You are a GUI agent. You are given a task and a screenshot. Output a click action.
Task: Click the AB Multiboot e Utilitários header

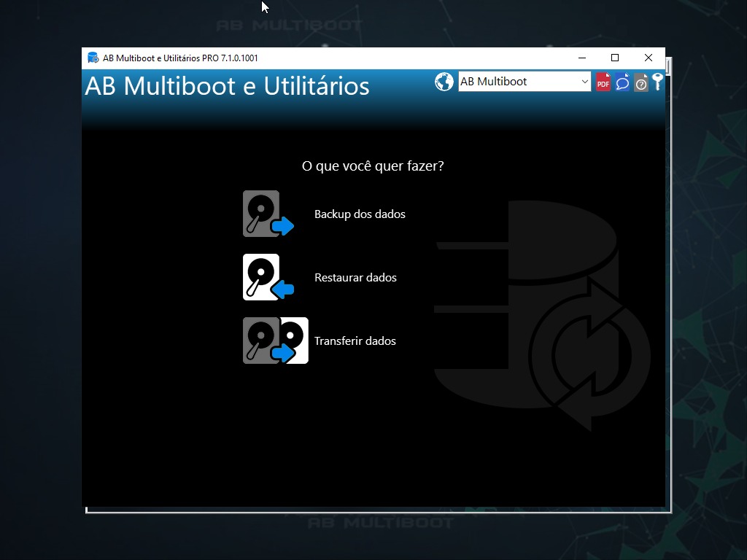228,86
